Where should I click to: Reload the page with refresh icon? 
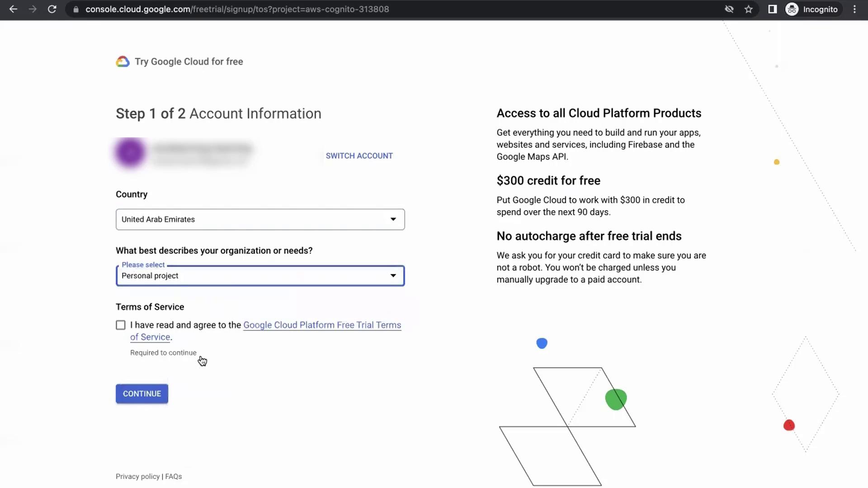click(x=52, y=9)
